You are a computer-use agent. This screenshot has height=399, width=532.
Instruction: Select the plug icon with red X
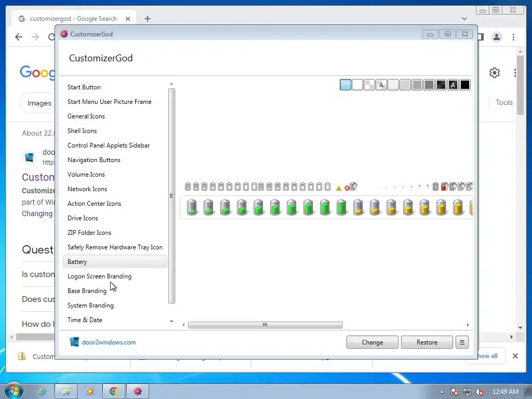[x=444, y=187]
